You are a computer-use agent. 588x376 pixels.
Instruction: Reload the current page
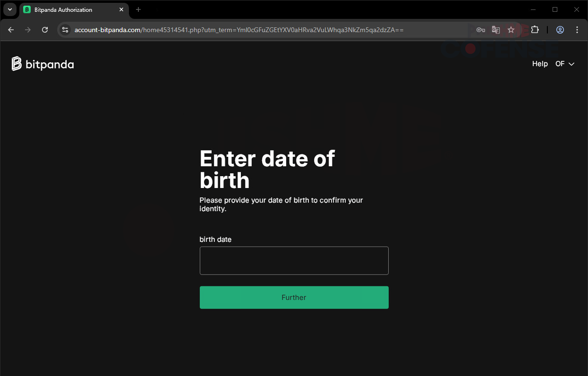(x=45, y=30)
